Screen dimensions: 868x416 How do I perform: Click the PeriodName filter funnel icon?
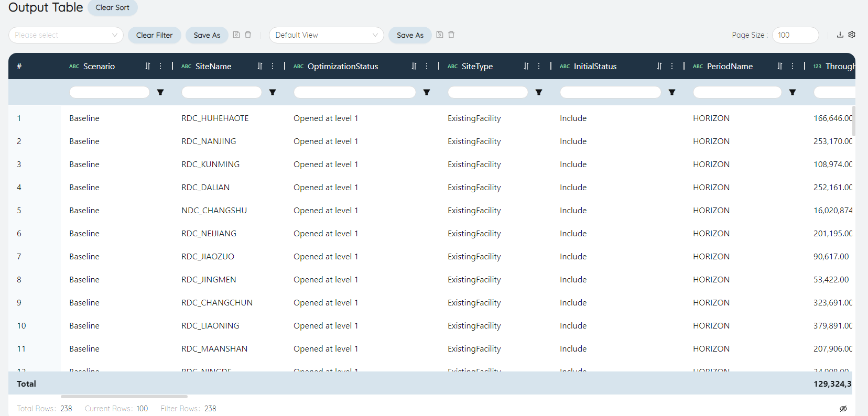point(793,92)
